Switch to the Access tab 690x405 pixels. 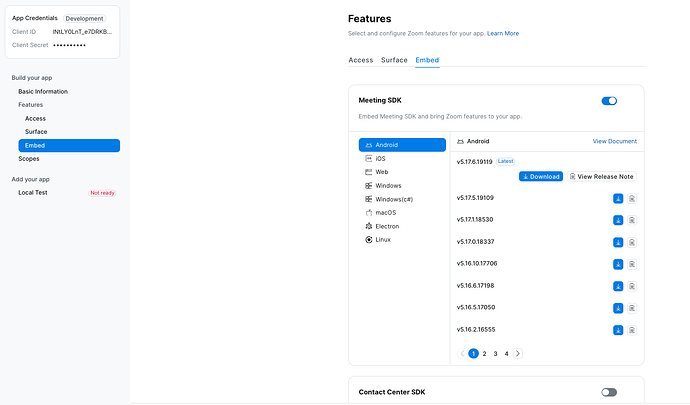[361, 60]
